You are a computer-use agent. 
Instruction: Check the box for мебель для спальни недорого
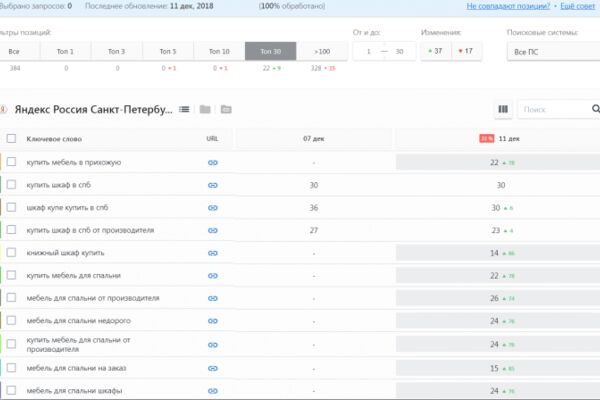(11, 320)
